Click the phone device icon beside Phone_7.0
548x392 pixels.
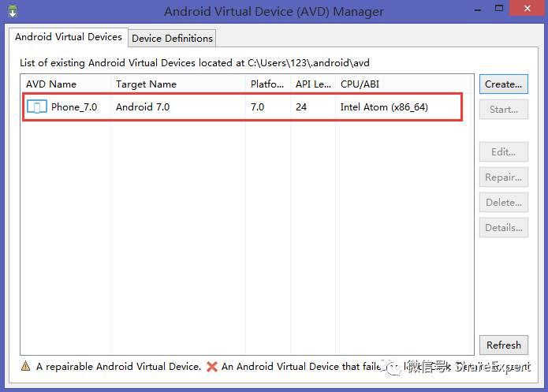(36, 107)
